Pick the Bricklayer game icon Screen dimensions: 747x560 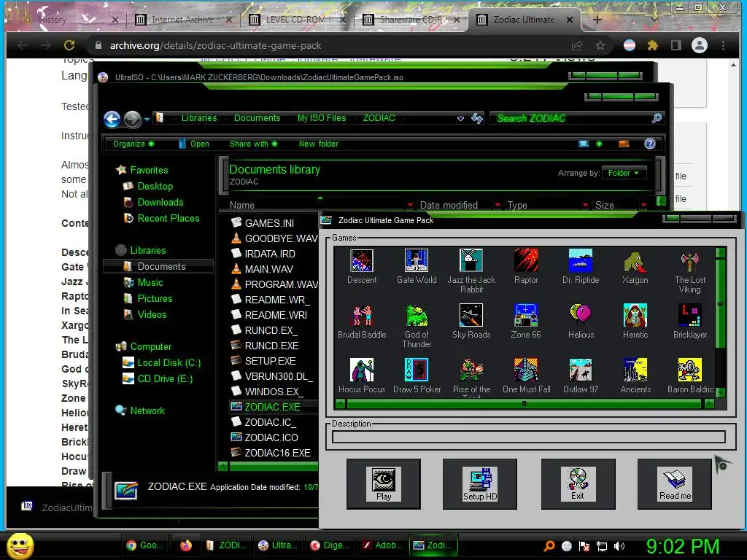pos(690,315)
